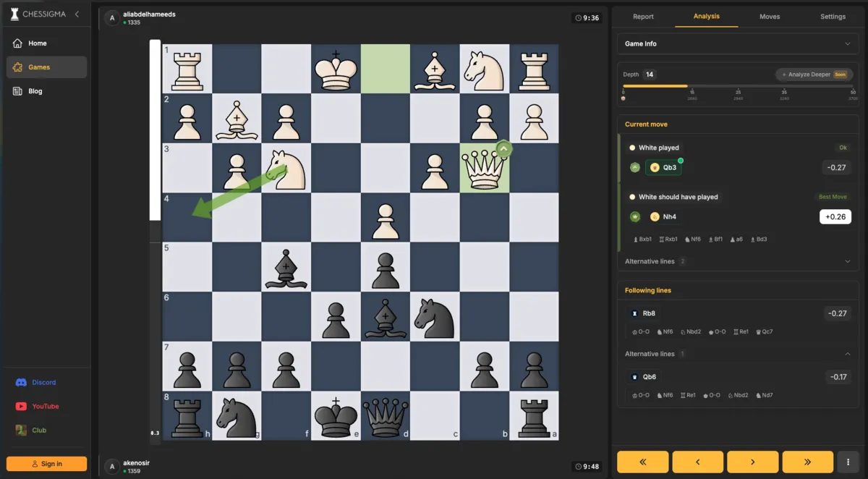The image size is (868, 479).
Task: Click the Analyze Deeper button
Action: [x=814, y=74]
